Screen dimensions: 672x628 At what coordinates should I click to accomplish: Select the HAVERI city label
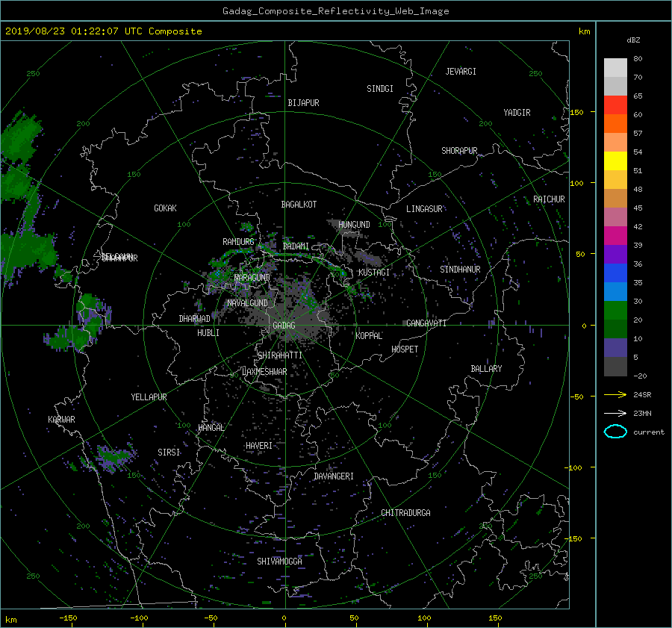[259, 446]
